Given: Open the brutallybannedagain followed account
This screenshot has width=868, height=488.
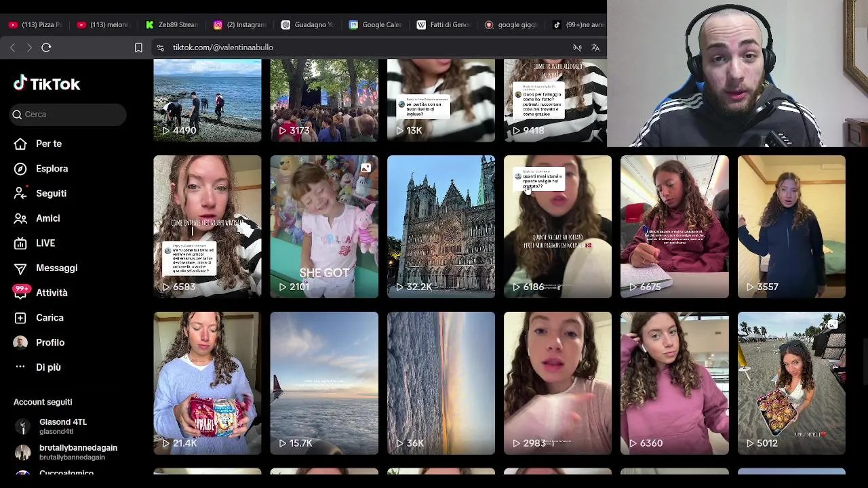Looking at the screenshot, I should coord(78,452).
